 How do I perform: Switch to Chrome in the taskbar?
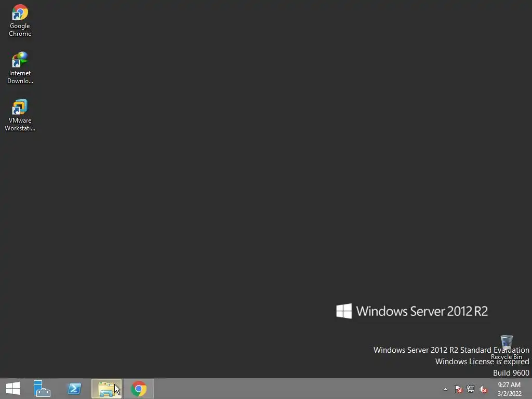pos(139,389)
